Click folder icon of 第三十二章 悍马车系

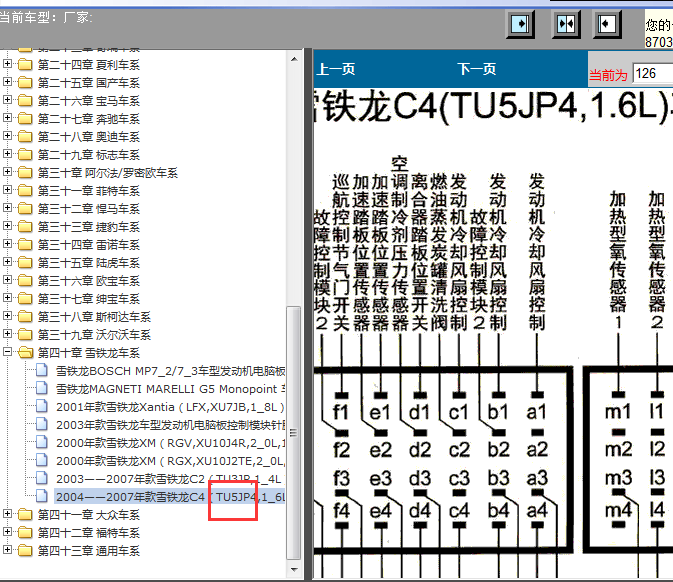[25, 209]
